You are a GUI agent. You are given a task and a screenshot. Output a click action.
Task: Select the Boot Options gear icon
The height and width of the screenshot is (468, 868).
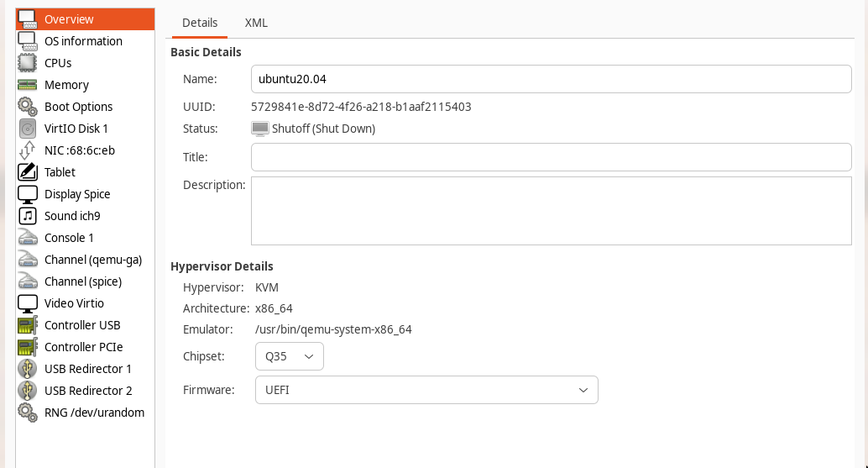tap(28, 107)
